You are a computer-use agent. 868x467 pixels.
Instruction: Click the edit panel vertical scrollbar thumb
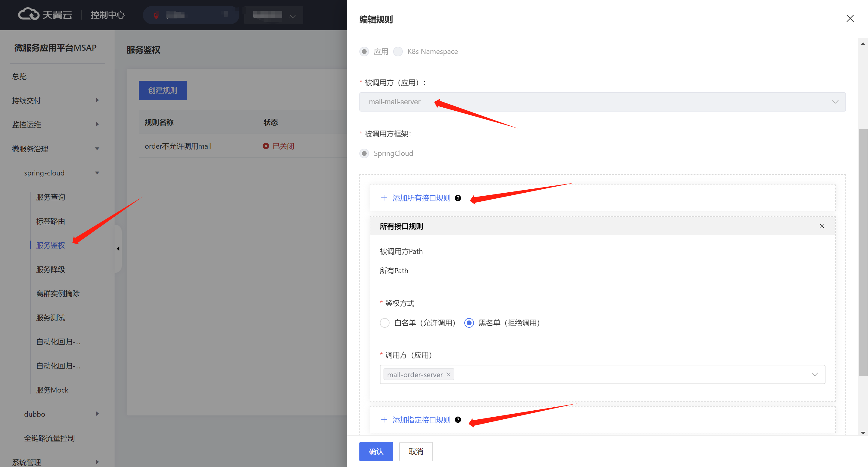863,252
